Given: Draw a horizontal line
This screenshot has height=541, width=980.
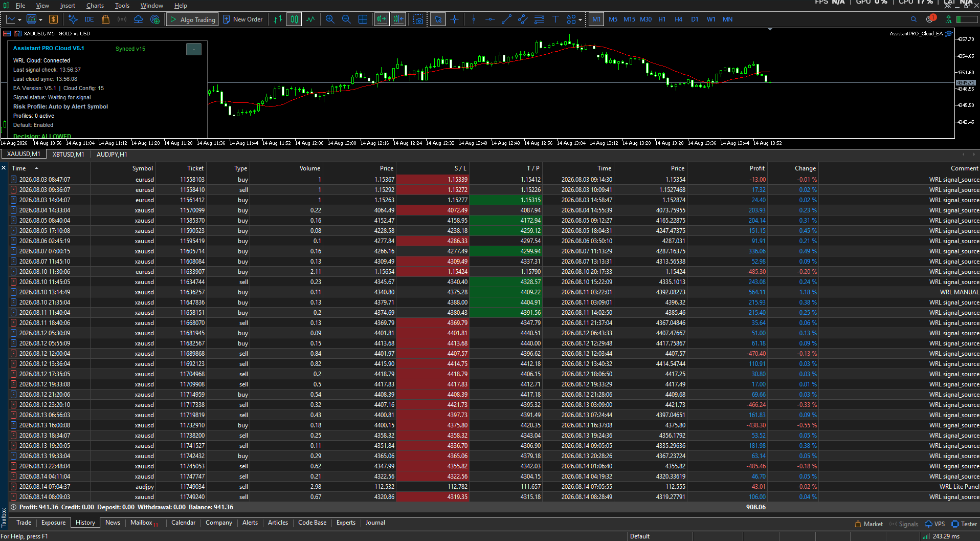Looking at the screenshot, I should click(490, 19).
